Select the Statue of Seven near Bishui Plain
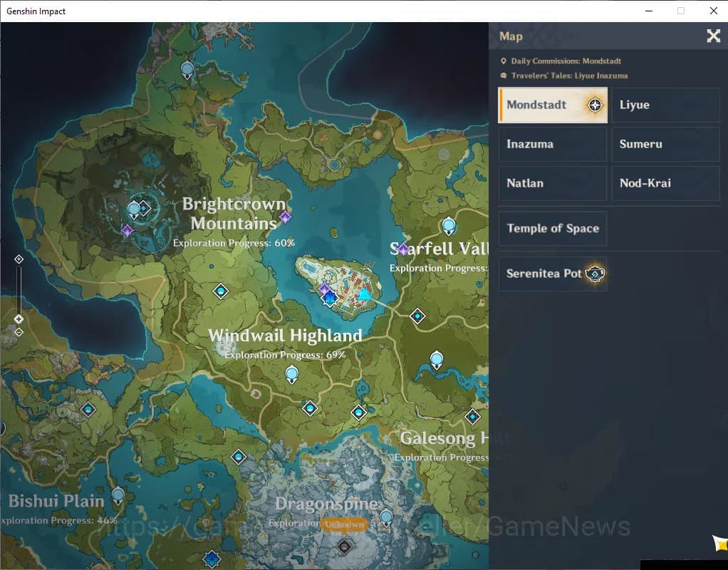Image resolution: width=728 pixels, height=570 pixels. 118,496
